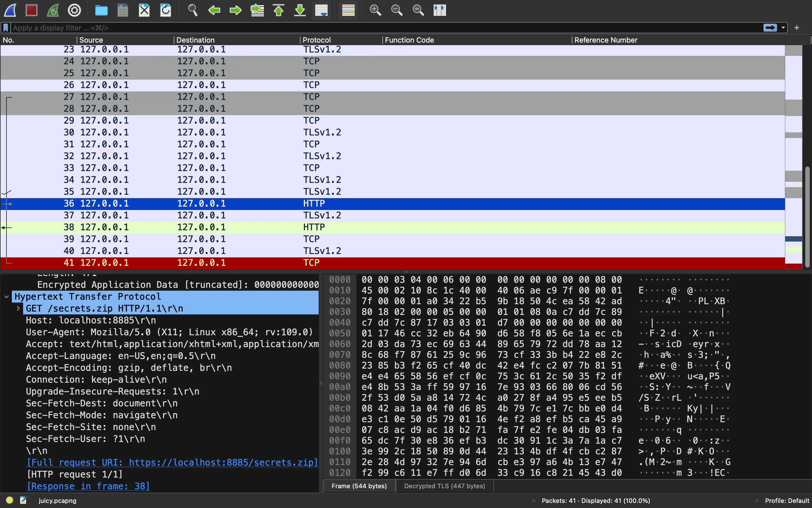Open capture file properties icon in status bar

point(23,500)
